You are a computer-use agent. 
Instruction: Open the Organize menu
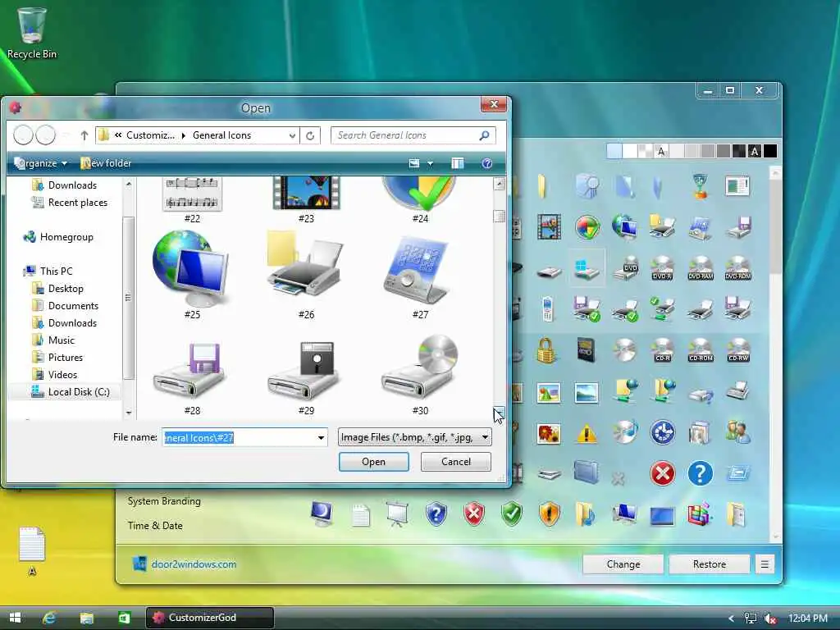coord(41,163)
